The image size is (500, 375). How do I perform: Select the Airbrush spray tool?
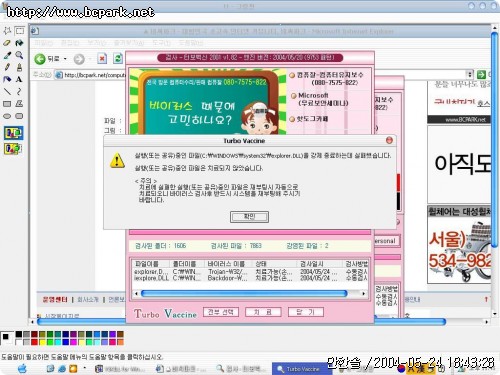7,79
